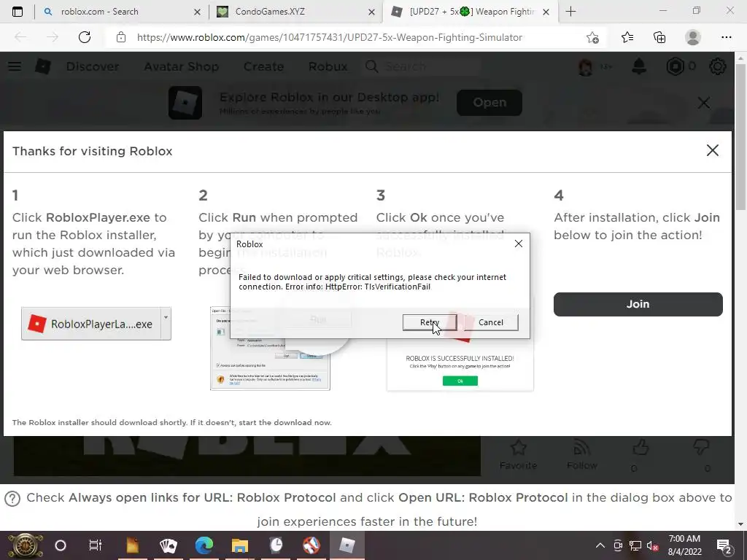
Task: Close the Thanks for visiting Roblox modal
Action: [x=712, y=150]
